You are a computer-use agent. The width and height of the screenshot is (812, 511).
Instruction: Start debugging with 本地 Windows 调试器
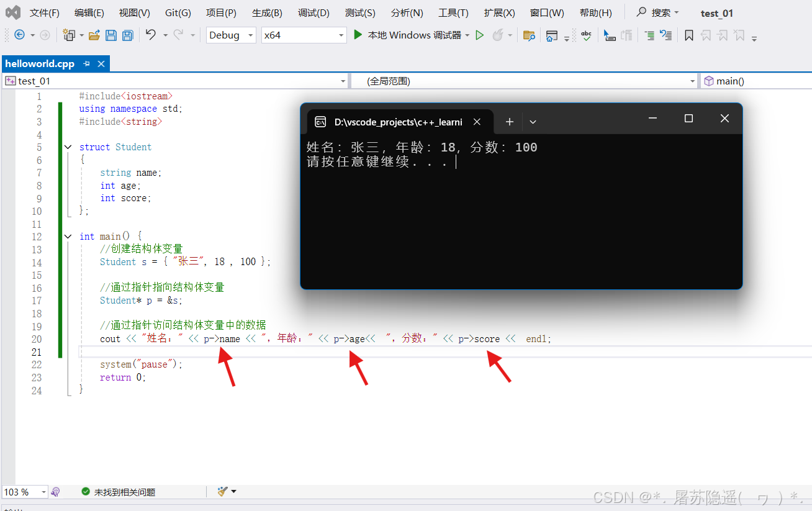tap(408, 35)
